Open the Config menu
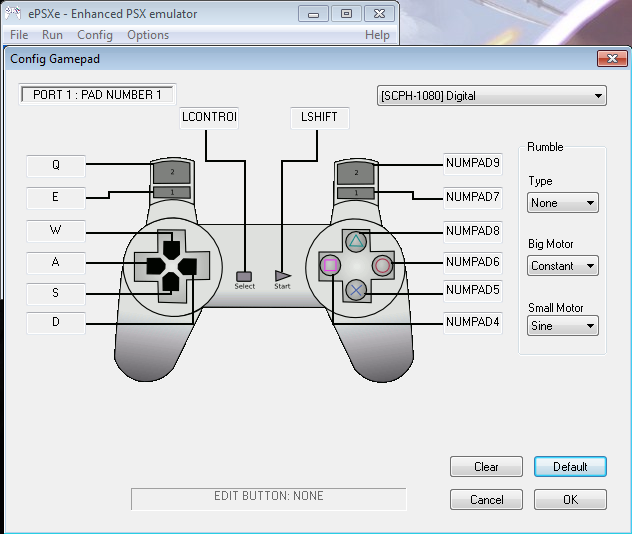 pos(95,35)
